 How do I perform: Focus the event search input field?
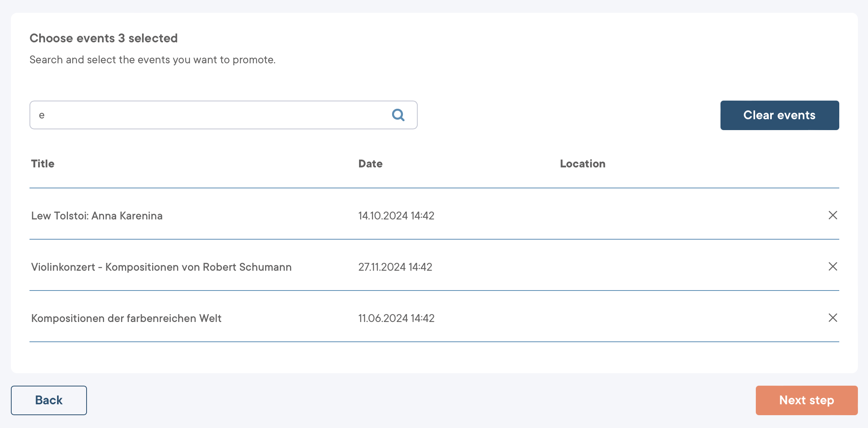click(x=210, y=115)
